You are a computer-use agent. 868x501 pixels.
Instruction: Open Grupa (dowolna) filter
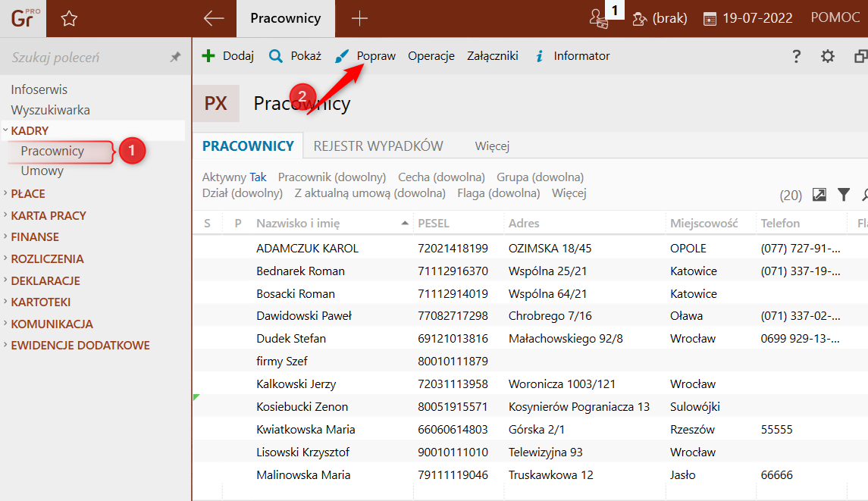541,177
